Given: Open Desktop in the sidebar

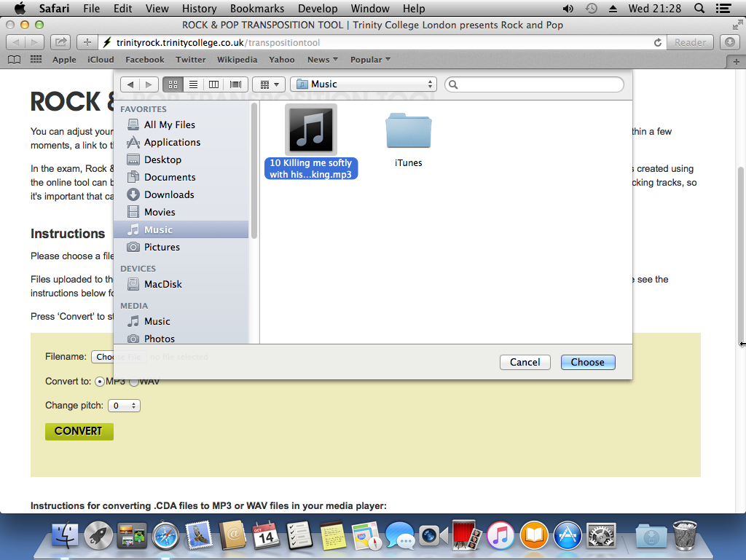Looking at the screenshot, I should 181,159.
